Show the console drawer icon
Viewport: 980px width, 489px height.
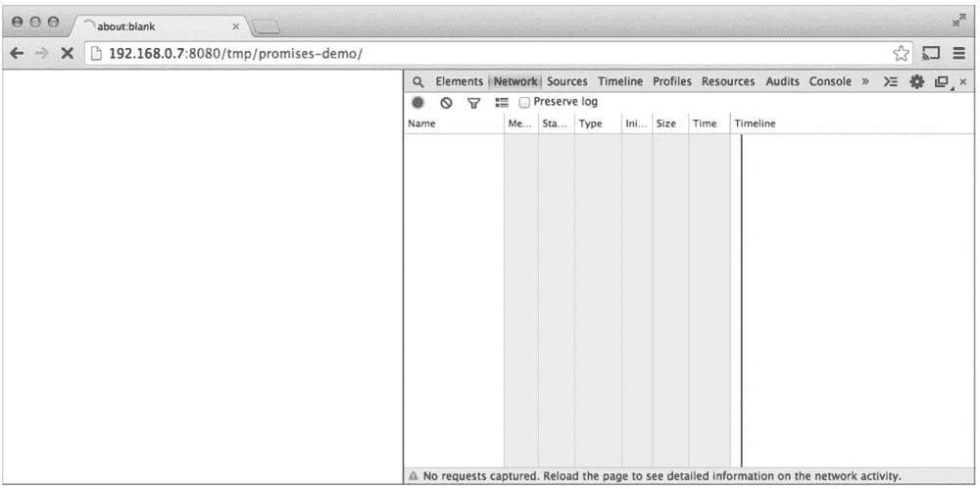891,82
